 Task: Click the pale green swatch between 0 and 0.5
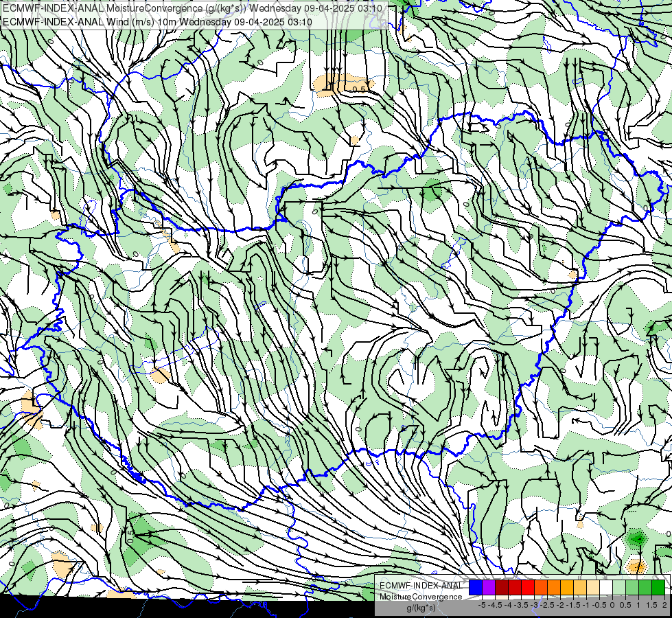coord(619,588)
